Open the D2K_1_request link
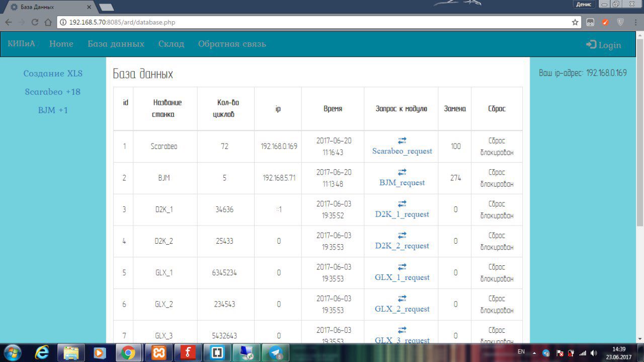This screenshot has width=644, height=362. tap(402, 214)
